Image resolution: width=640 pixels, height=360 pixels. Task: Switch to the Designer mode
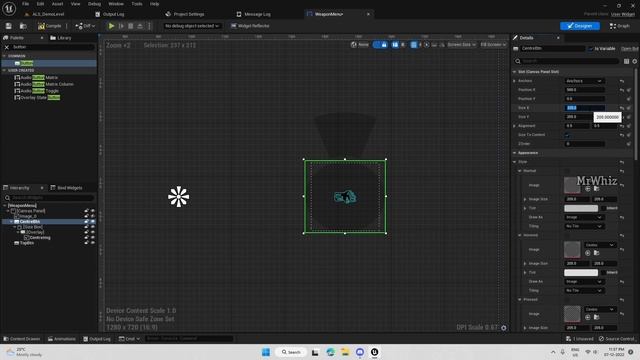coord(580,26)
